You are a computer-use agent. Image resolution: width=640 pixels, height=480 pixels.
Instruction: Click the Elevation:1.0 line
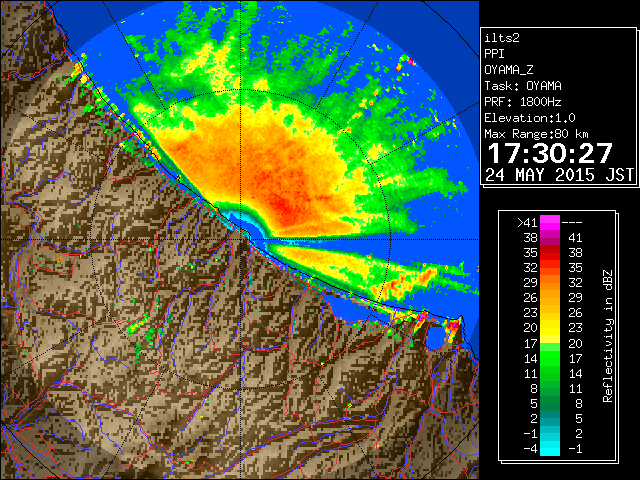point(530,118)
